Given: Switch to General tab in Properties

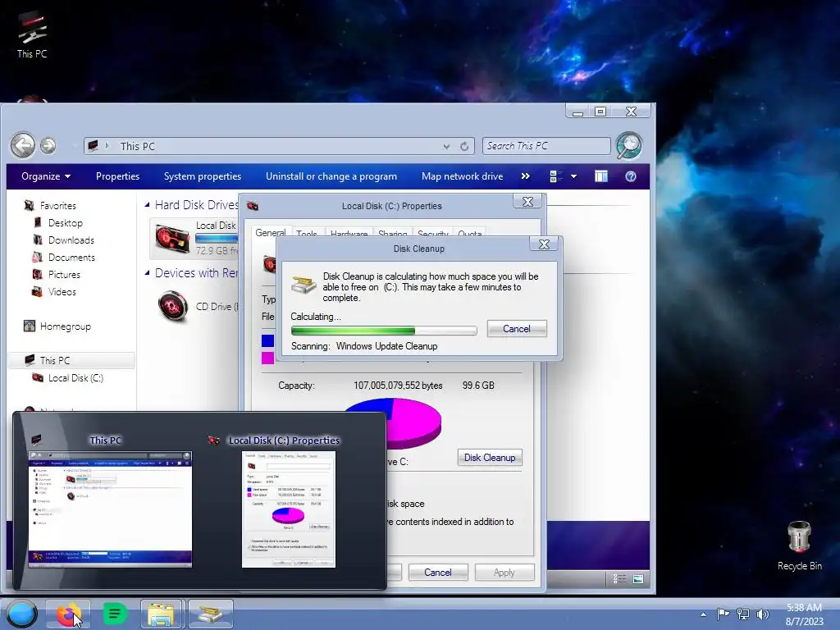Looking at the screenshot, I should (271, 232).
